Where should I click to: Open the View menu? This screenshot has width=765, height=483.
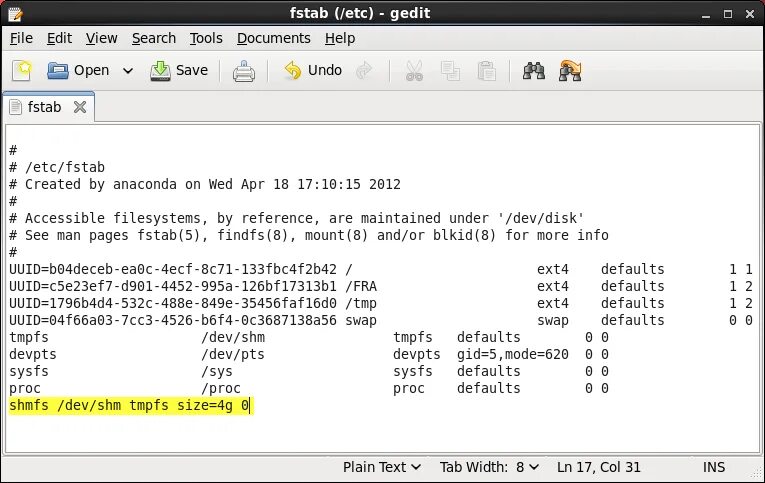coord(101,38)
